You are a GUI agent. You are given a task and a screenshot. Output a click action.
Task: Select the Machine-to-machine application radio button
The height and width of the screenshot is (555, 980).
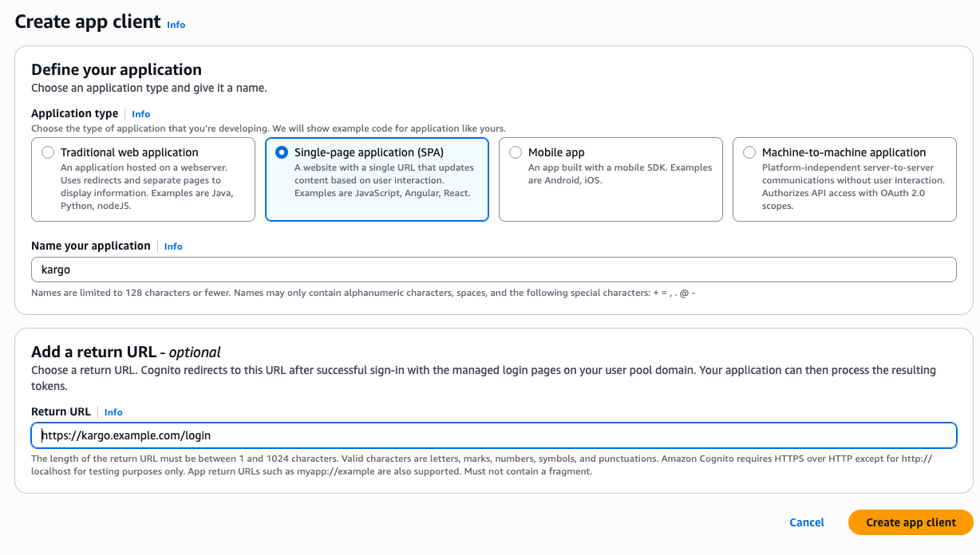[x=749, y=152]
